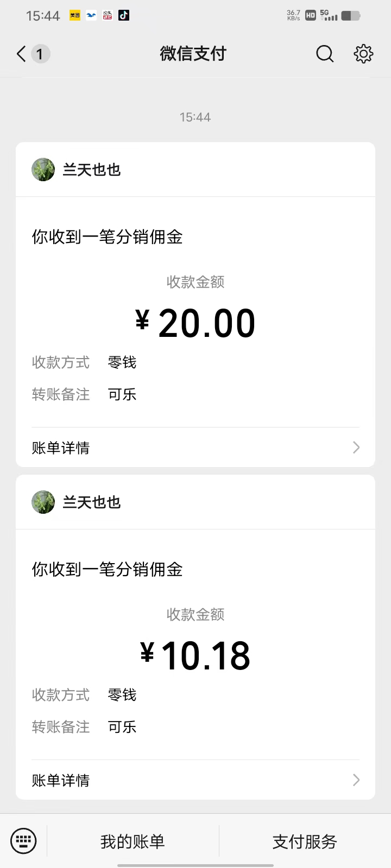Tap the ¥20.00 amount text
Screen dimensions: 391x868
pos(195,323)
